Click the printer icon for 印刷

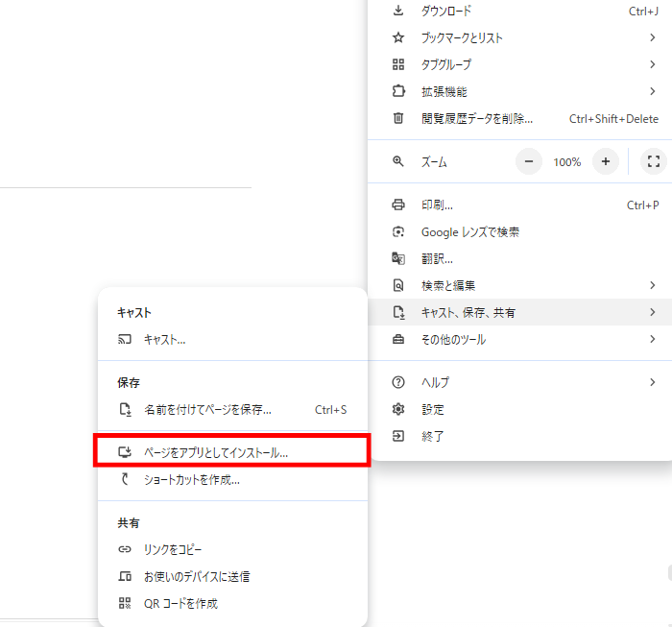(x=398, y=205)
